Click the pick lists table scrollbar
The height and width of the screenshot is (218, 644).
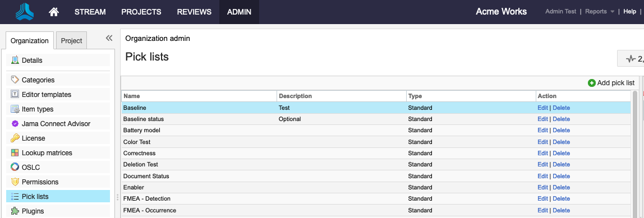[635, 154]
